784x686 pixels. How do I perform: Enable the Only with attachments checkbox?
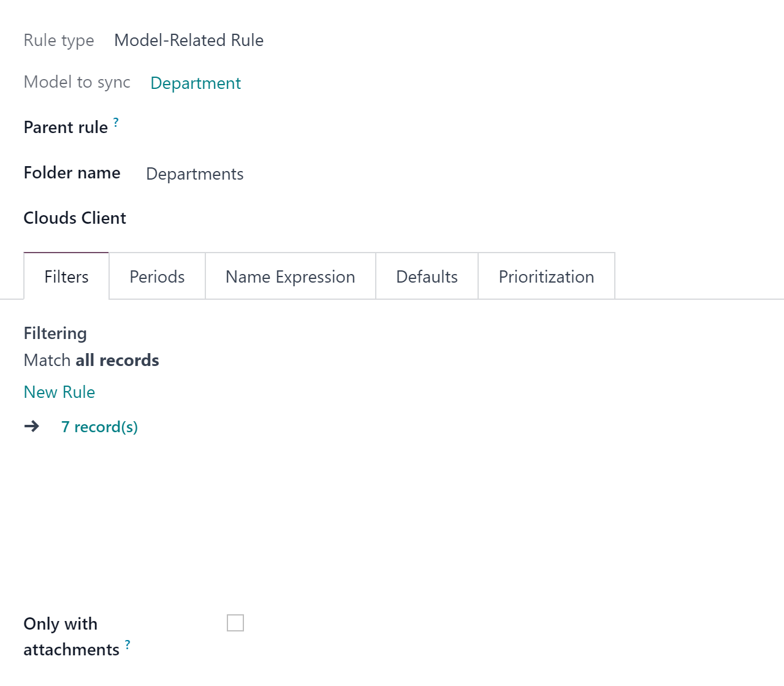click(235, 623)
